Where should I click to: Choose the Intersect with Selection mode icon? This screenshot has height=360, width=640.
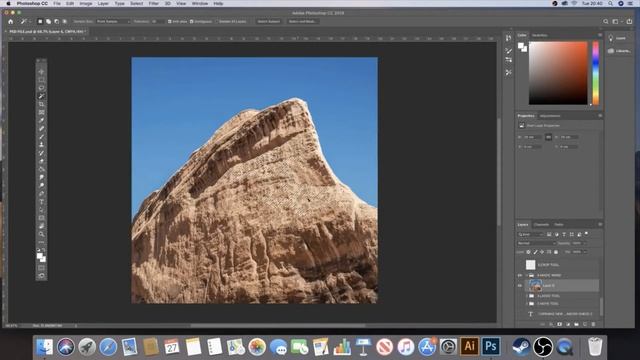coord(64,21)
